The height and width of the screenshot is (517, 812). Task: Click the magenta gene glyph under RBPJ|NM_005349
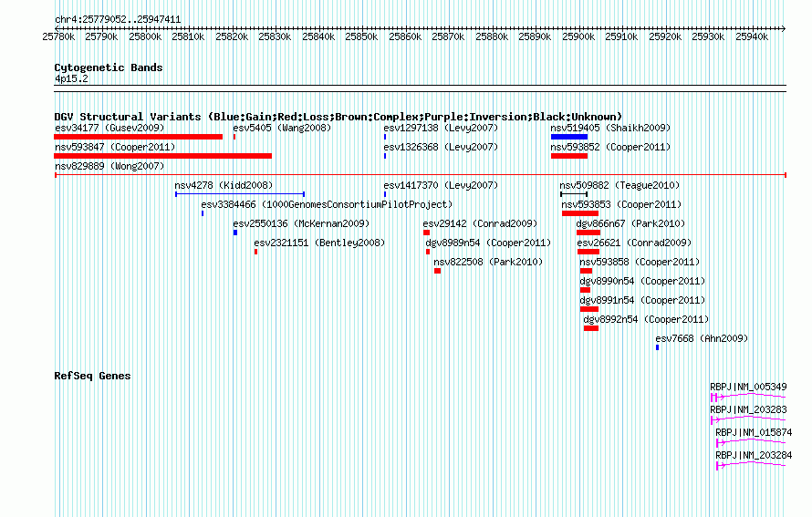tap(748, 397)
